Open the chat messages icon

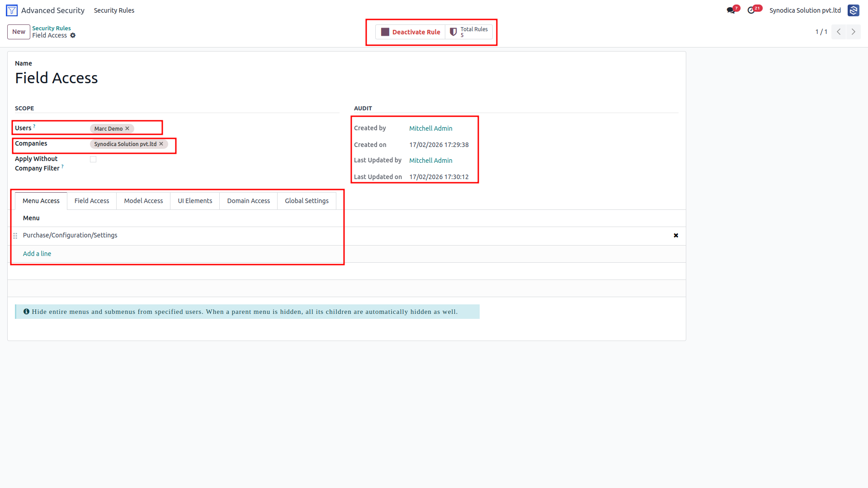pyautogui.click(x=731, y=10)
